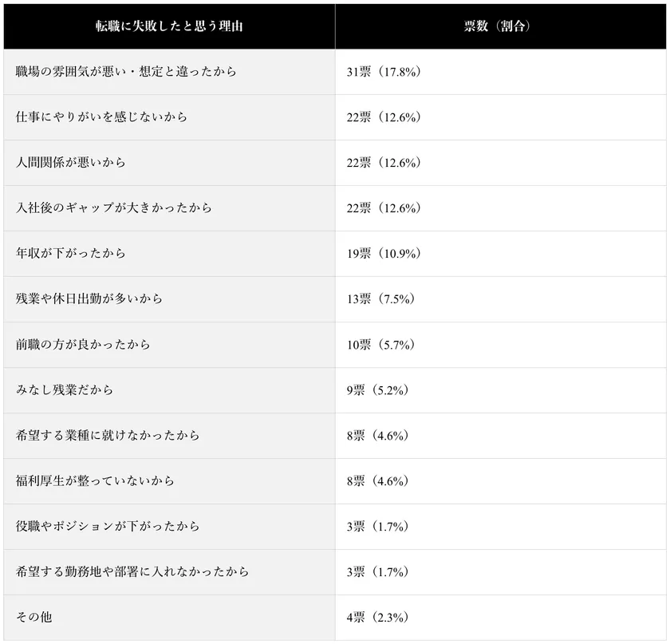Click the 31票（17.8%） value cell
The width and height of the screenshot is (670, 644).
[384, 72]
